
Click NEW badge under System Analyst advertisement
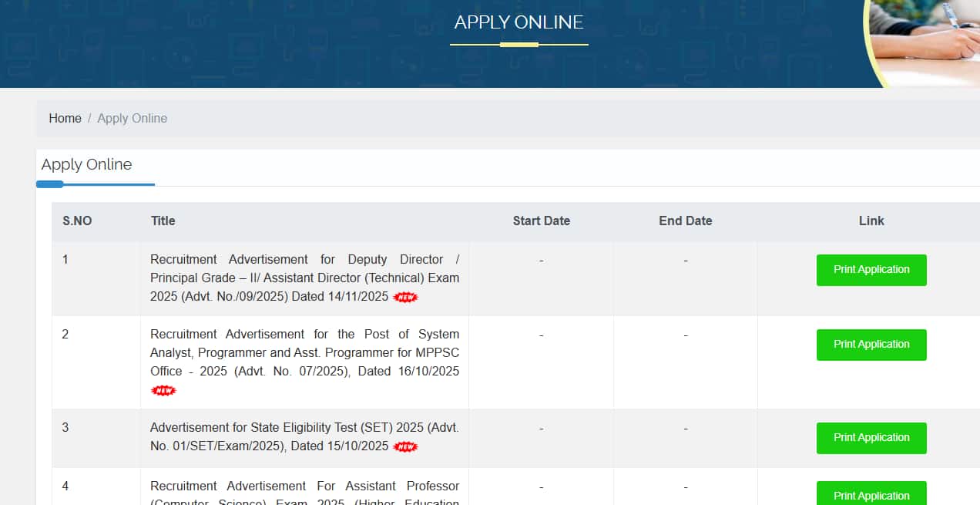[163, 390]
